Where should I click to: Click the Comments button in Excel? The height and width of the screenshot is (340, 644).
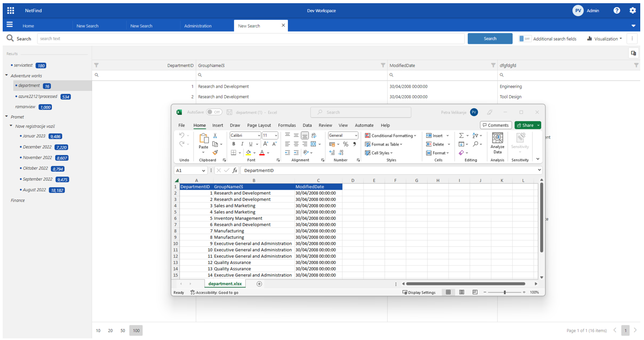point(496,125)
